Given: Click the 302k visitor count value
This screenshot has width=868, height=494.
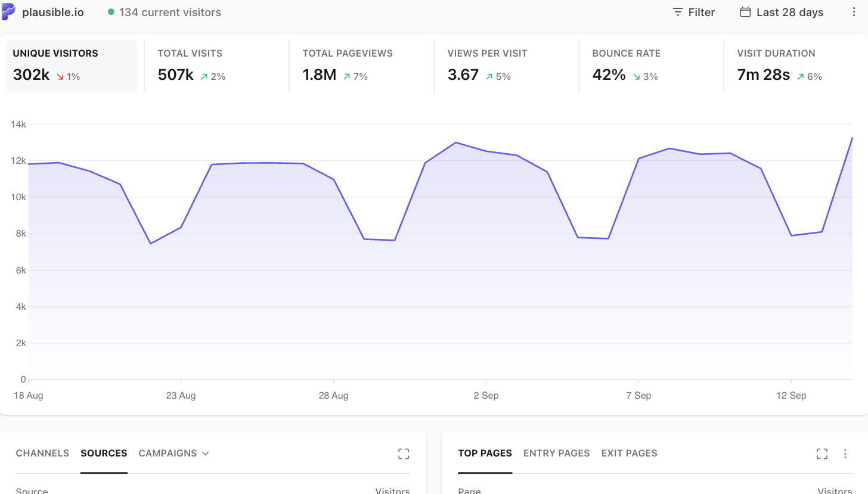Looking at the screenshot, I should point(31,75).
